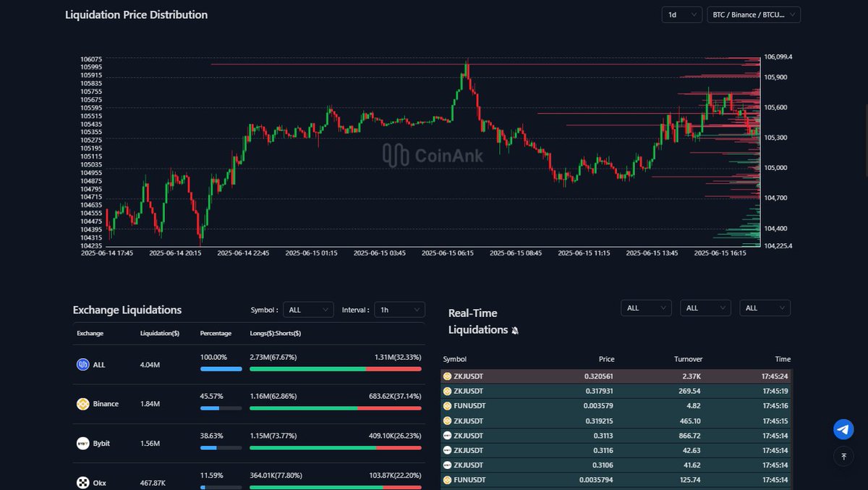
Task: Click the back-to-top arrow icon
Action: pyautogui.click(x=843, y=457)
